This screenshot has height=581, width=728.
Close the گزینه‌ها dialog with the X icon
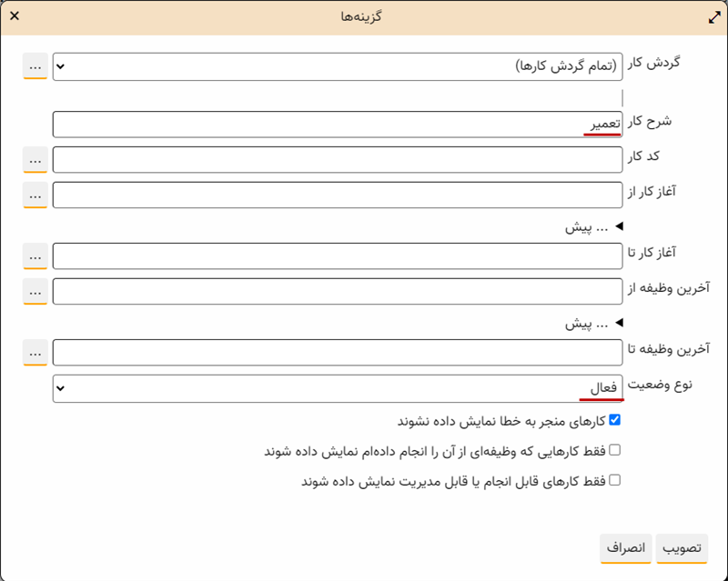click(14, 17)
